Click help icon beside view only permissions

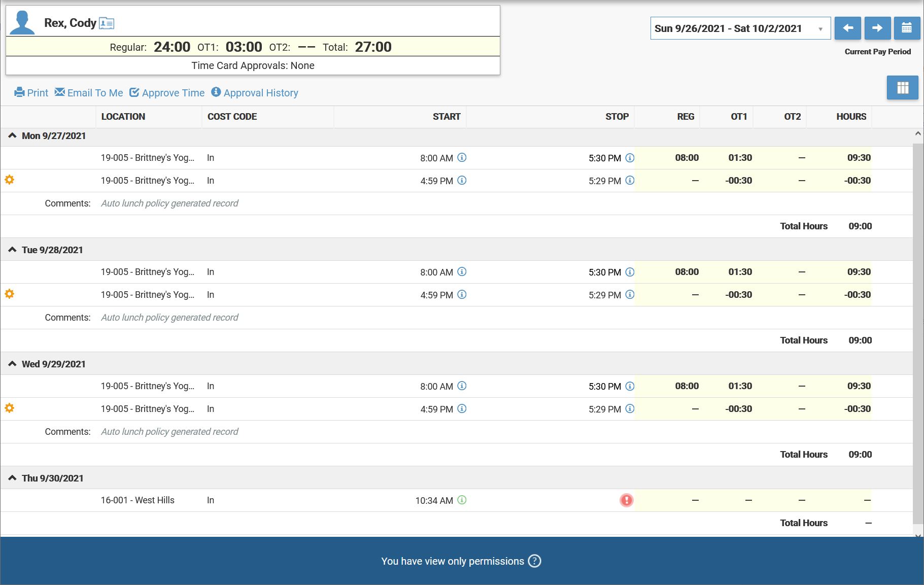pyautogui.click(x=534, y=561)
